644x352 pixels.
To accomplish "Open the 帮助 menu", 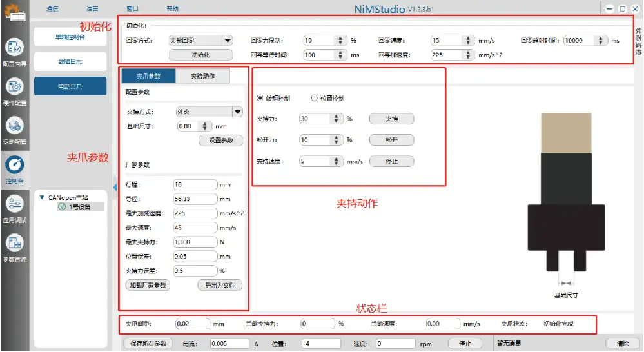I will click(173, 8).
